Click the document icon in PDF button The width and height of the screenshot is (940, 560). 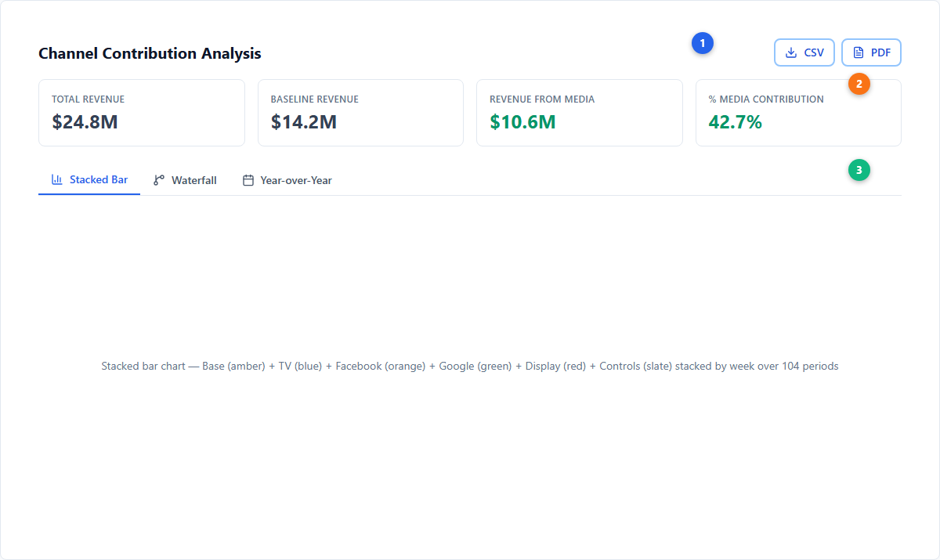859,52
